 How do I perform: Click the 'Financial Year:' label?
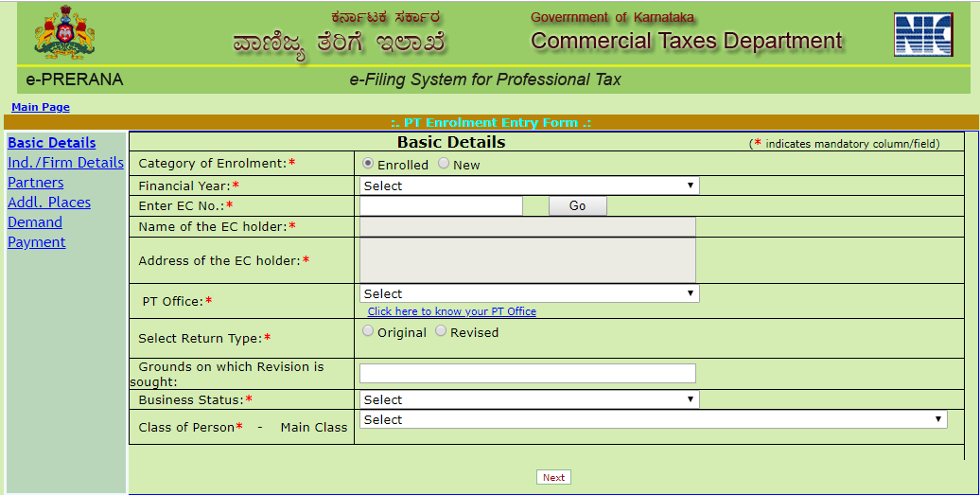(185, 186)
